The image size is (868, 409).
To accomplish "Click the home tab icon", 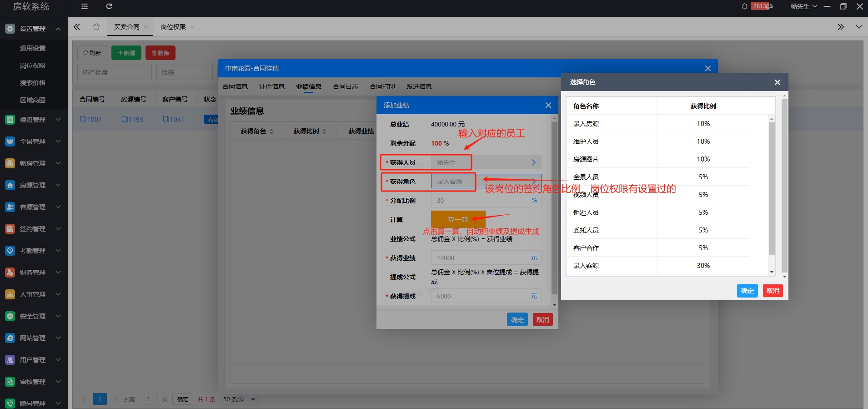I will point(96,27).
